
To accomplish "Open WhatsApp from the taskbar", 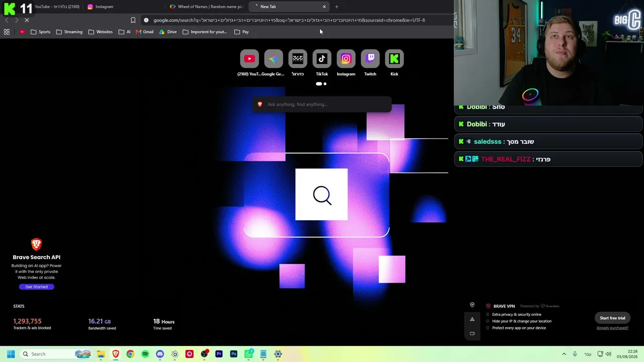I will pyautogui.click(x=249, y=354).
